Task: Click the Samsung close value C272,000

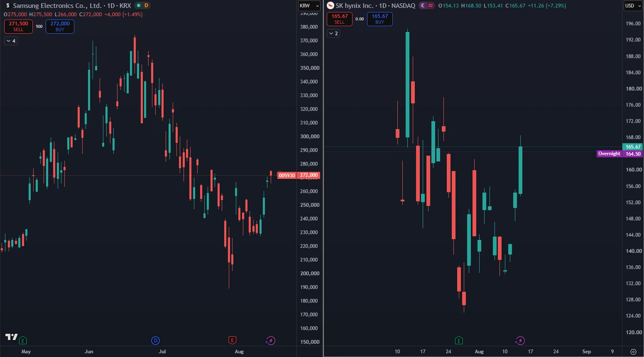Action: [91, 15]
